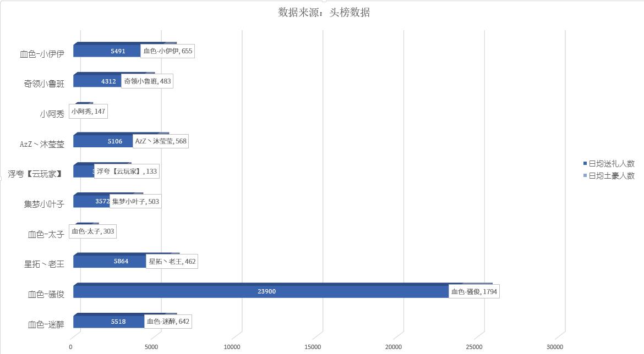Click the dark blue 日均送礼人数 legend marker
Image resolution: width=644 pixels, height=354 pixels.
coord(585,164)
